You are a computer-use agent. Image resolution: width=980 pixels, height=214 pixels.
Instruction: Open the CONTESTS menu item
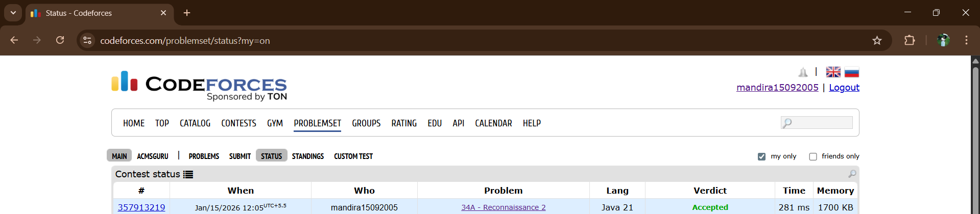(238, 123)
